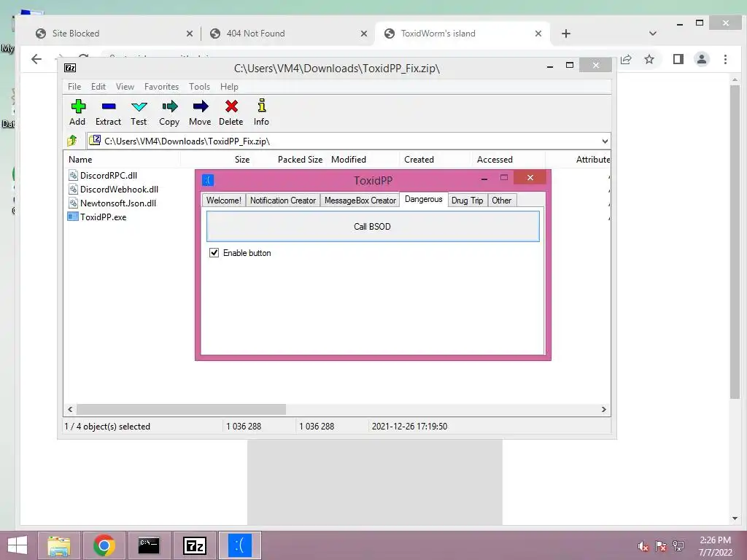Sort files by Size column

click(x=217, y=160)
